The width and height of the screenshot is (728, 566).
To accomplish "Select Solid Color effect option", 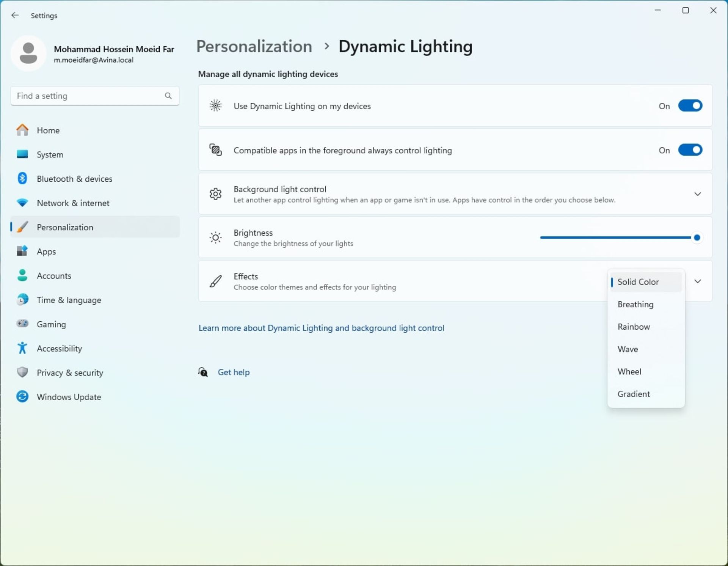I will [x=646, y=282].
